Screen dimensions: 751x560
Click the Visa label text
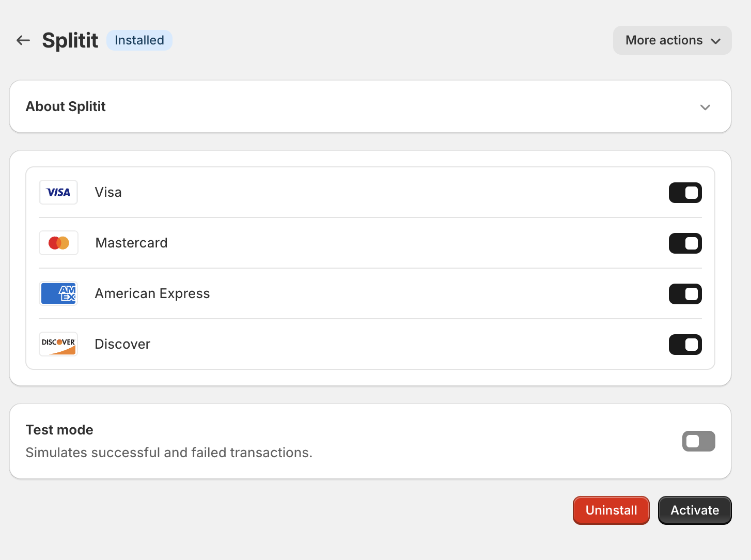(x=108, y=192)
